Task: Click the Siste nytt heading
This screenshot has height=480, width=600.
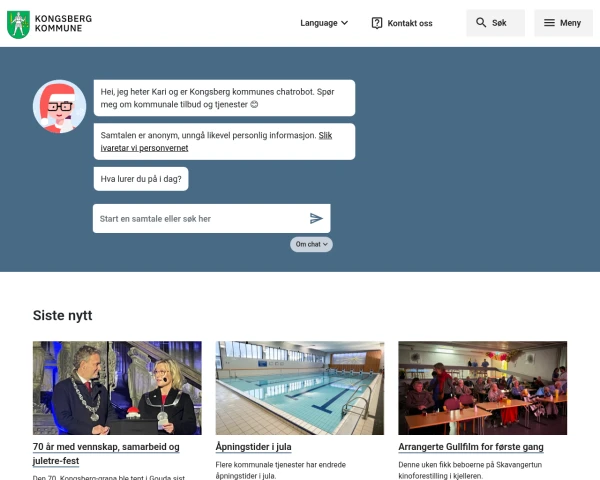Action: coord(63,315)
